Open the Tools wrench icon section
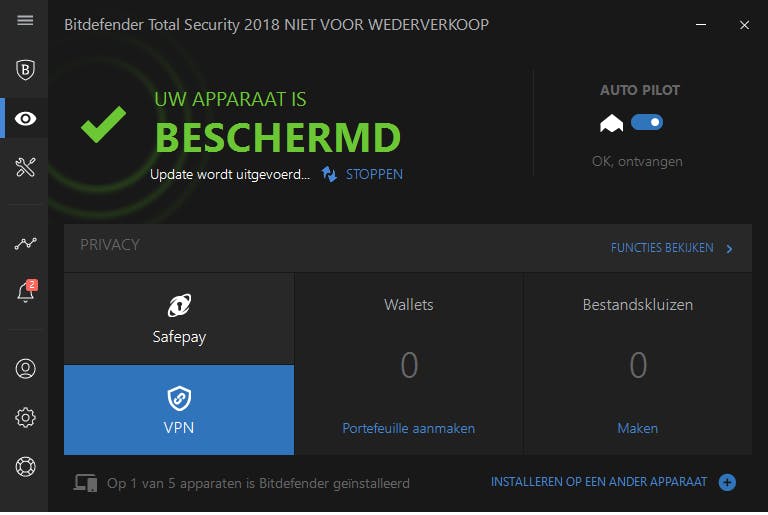The width and height of the screenshot is (768, 515). (25, 167)
